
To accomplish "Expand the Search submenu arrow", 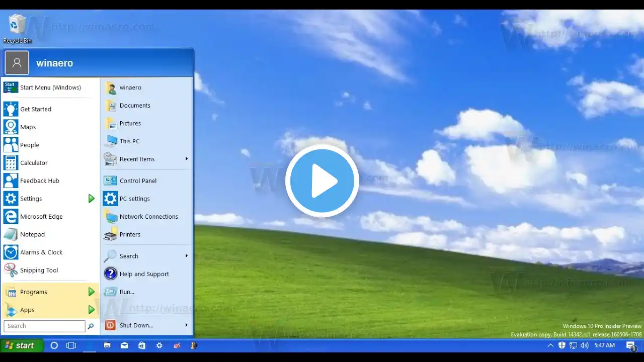I will point(186,256).
